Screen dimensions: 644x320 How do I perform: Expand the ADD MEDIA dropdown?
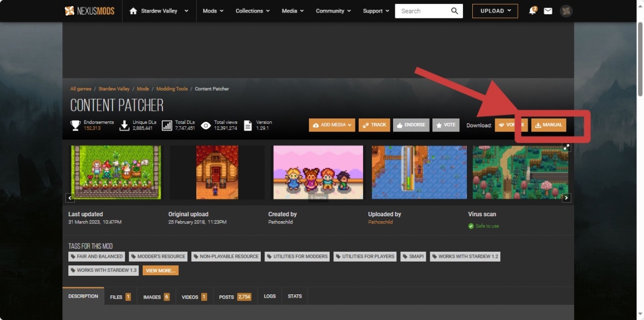[332, 125]
